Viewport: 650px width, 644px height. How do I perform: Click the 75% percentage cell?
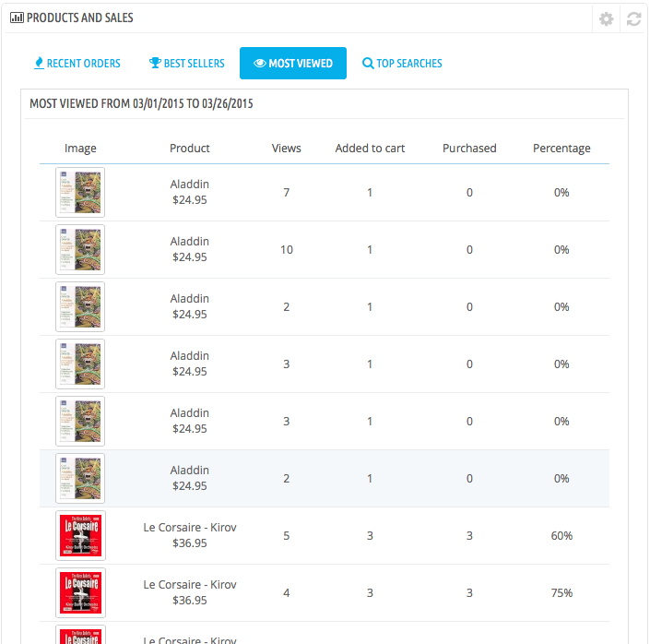point(561,593)
